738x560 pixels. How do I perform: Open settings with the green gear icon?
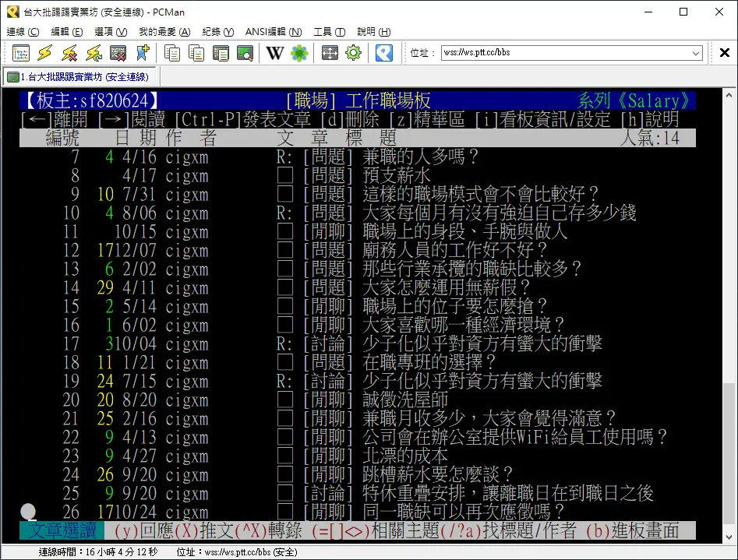pos(353,53)
